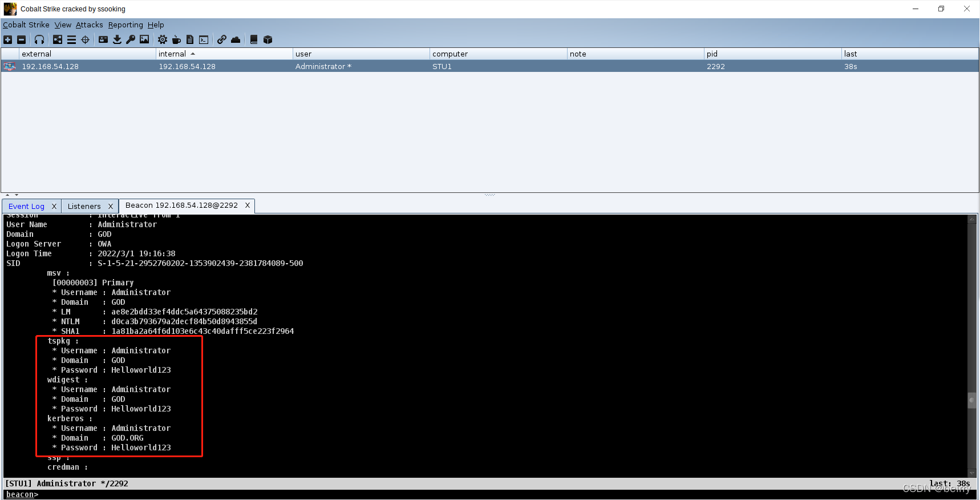The width and height of the screenshot is (980, 500).
Task: Switch to the Event Log tab
Action: coord(26,206)
